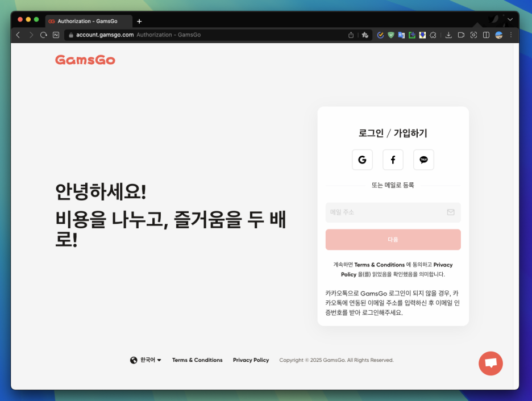Click Terms & Conditions in the consent text
Screen dimensions: 532x401
tap(379, 265)
